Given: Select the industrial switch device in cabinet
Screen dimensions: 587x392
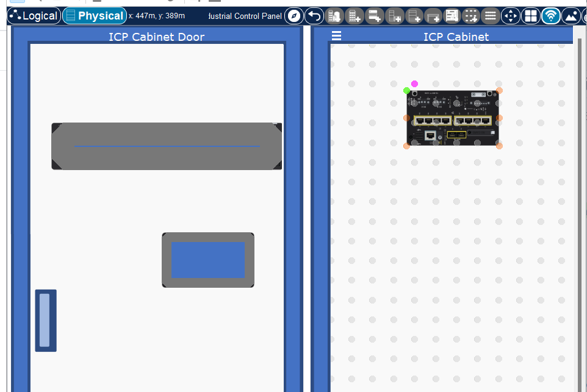Looking at the screenshot, I should pos(453,118).
